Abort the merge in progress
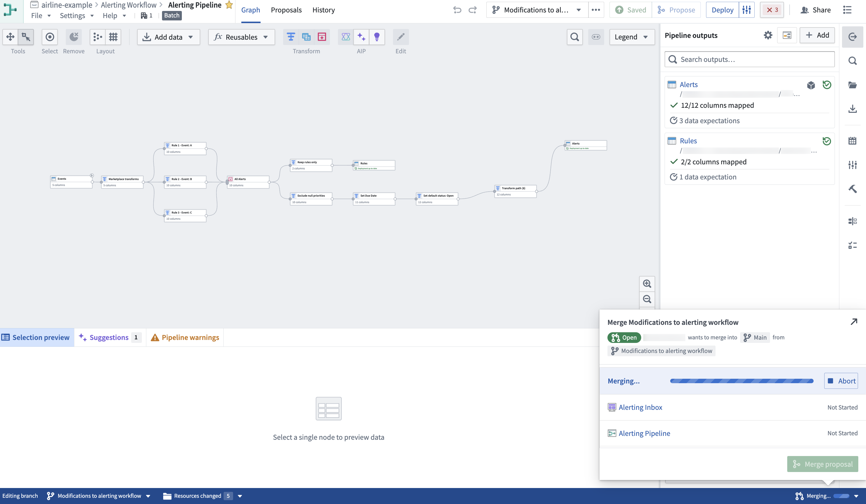The width and height of the screenshot is (866, 504). (x=841, y=381)
